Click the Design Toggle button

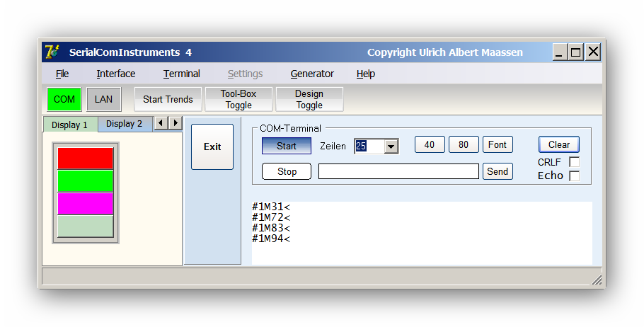309,99
